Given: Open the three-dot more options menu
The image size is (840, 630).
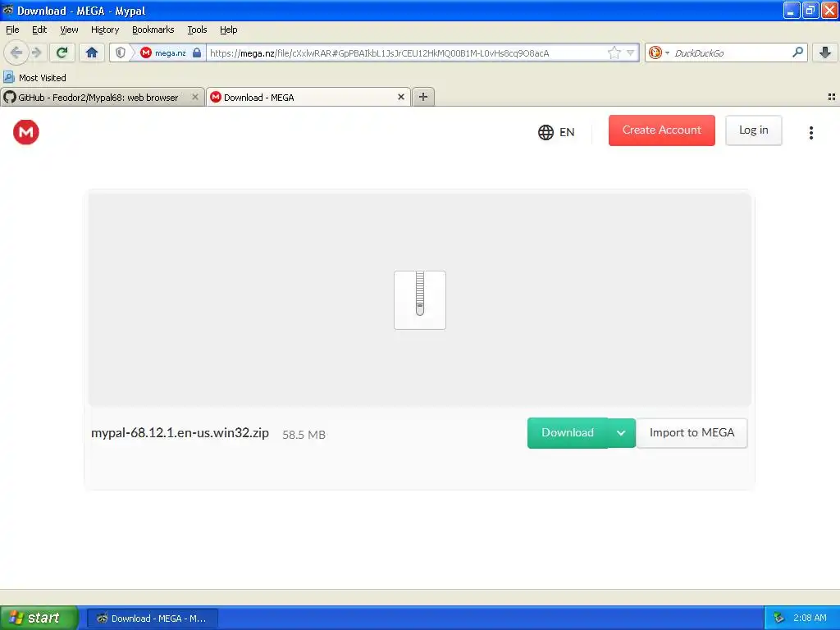Looking at the screenshot, I should click(811, 132).
